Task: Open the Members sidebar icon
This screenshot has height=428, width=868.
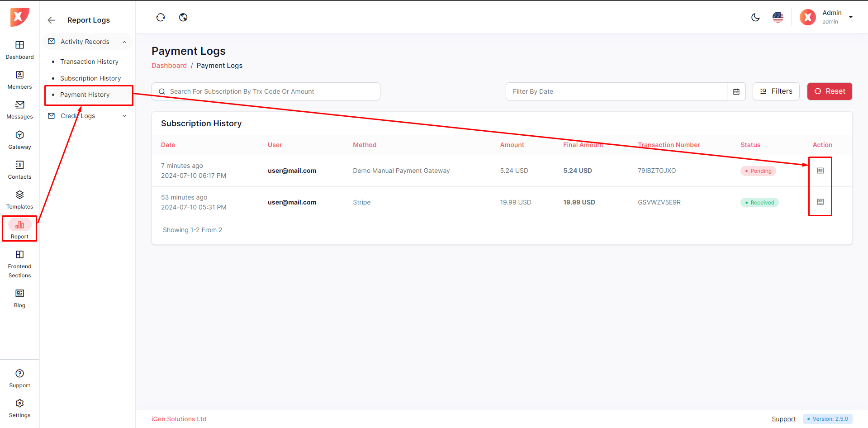Action: click(x=19, y=80)
